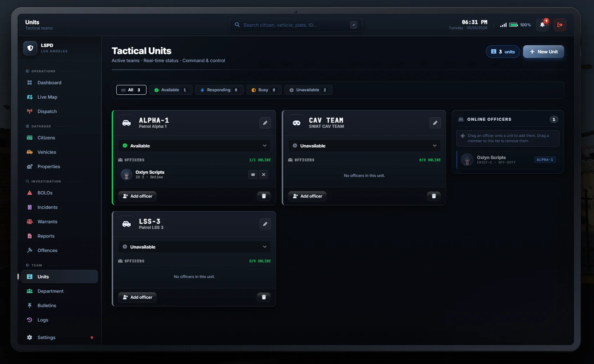
Task: Edit the ALPHA-1 unit with pencil icon
Action: 265,123
